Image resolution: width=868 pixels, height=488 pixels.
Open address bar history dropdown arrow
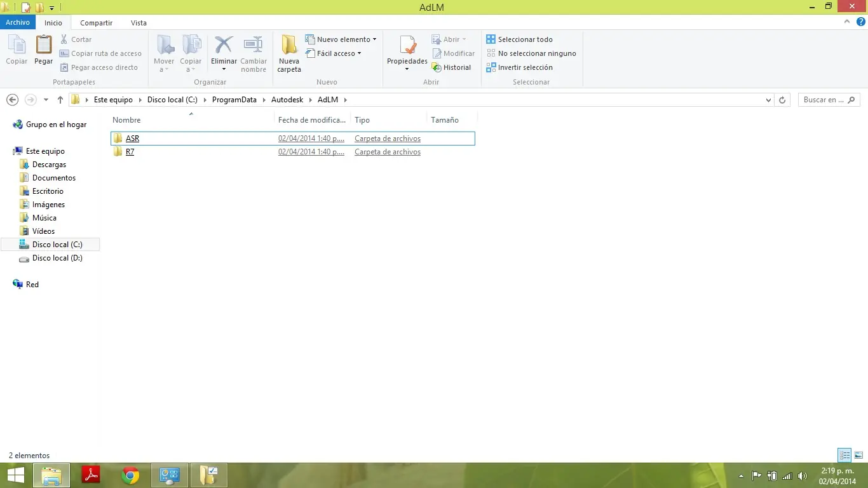[x=768, y=100]
